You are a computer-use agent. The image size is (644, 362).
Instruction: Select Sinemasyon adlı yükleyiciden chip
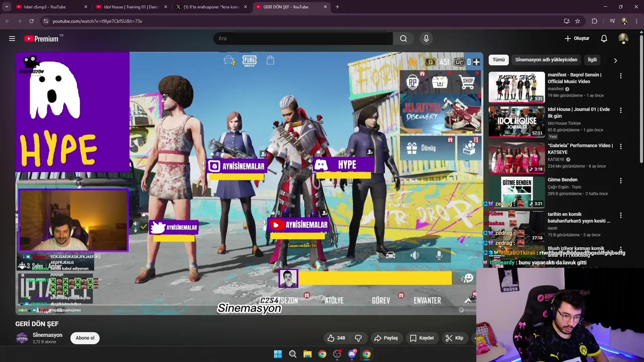546,60
